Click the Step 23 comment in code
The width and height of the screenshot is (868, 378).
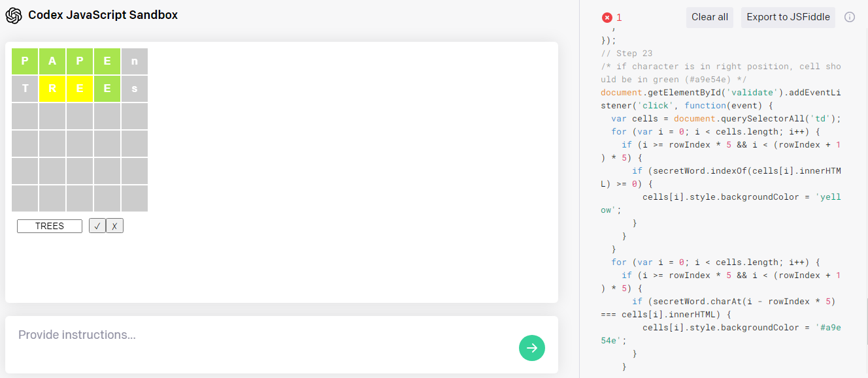point(626,54)
